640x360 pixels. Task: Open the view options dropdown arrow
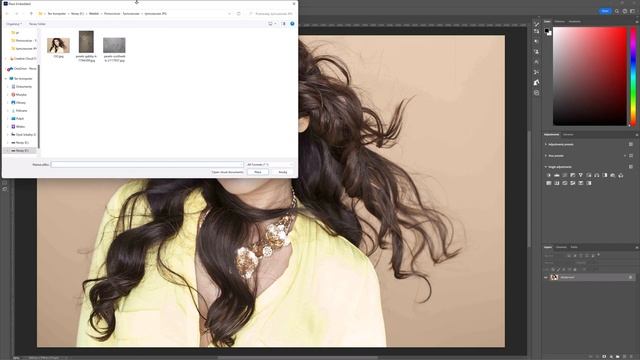[x=276, y=24]
